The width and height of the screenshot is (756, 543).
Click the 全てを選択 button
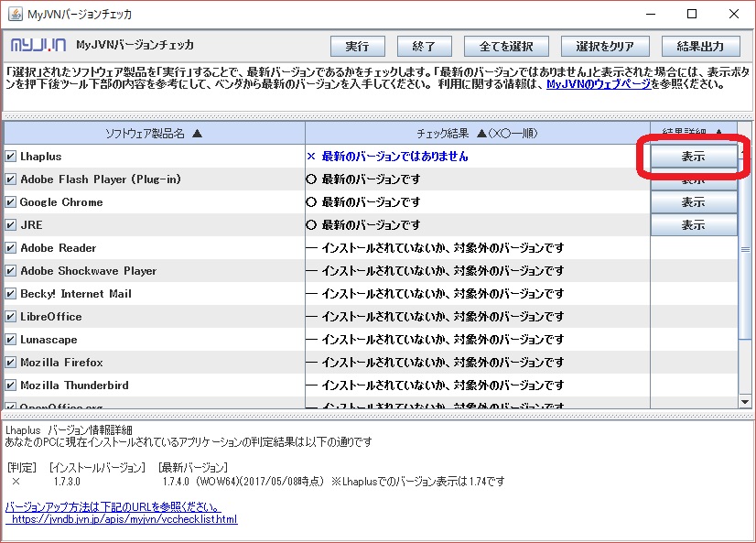(x=506, y=47)
